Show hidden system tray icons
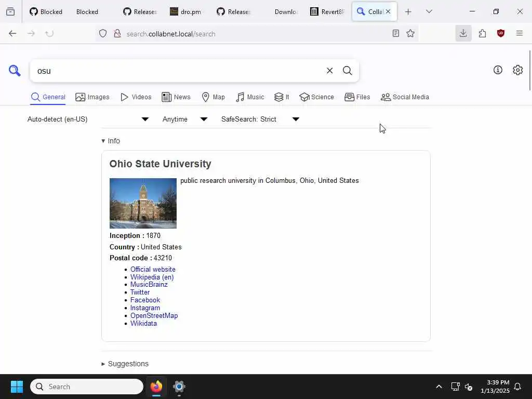 tap(438, 387)
